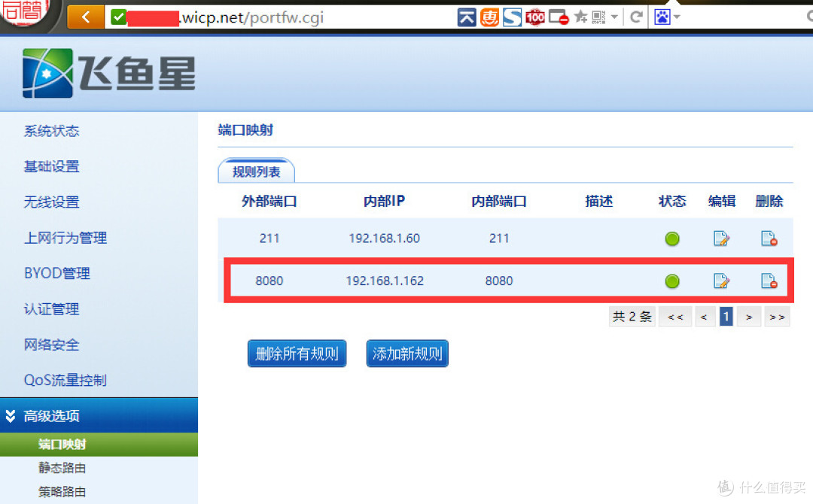Click the 共 2 条 total count label
This screenshot has height=504, width=813.
[632, 317]
